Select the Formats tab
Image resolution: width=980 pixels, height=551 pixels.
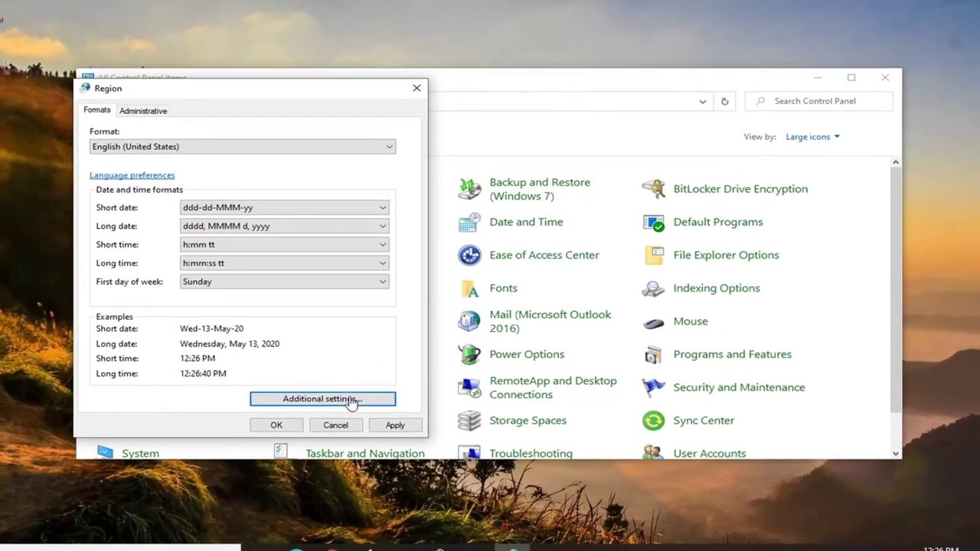(x=97, y=110)
